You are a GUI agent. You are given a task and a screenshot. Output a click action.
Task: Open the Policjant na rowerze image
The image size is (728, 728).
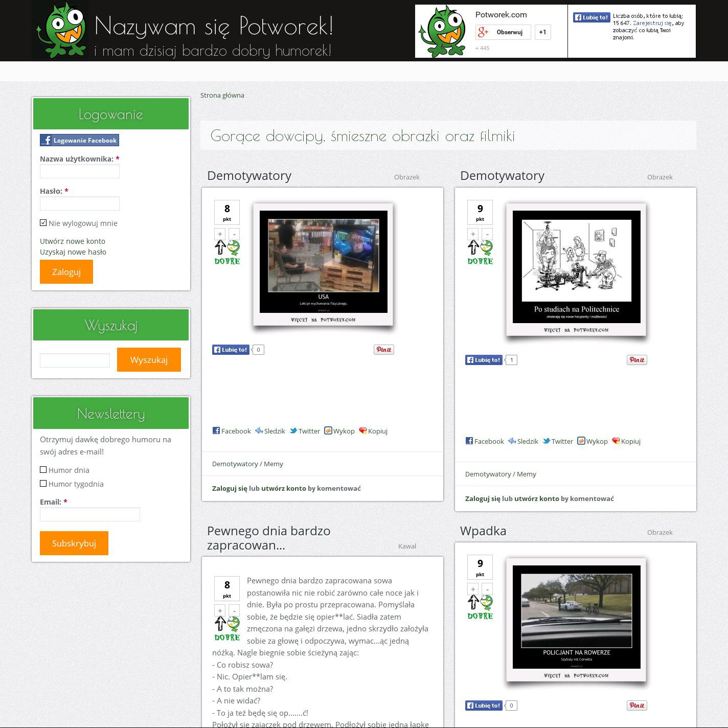coord(576,617)
